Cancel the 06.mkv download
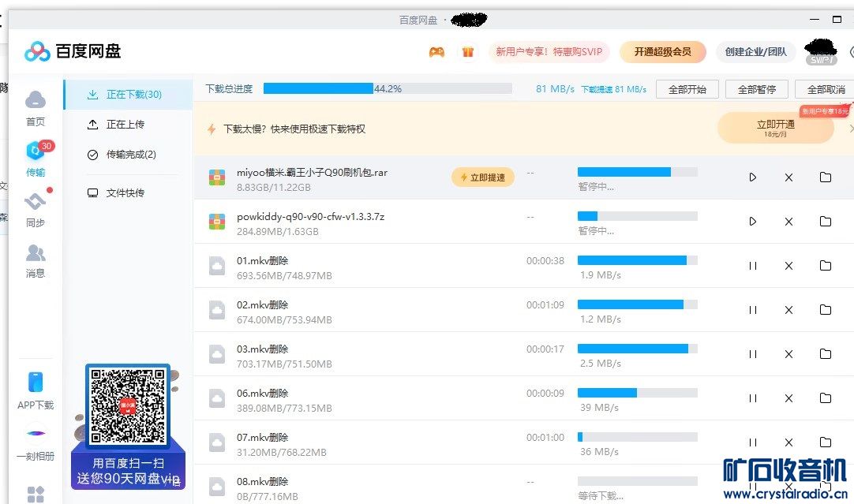The width and height of the screenshot is (854, 504). [x=788, y=398]
